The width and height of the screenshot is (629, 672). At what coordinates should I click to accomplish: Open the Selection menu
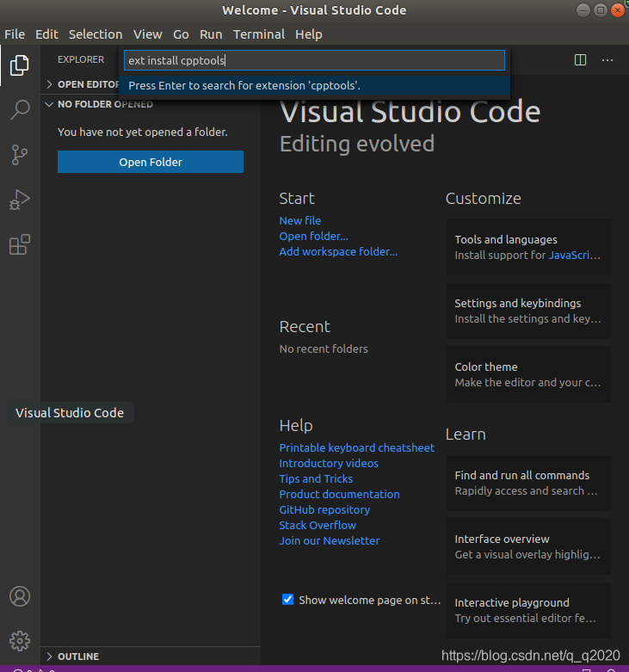tap(96, 34)
